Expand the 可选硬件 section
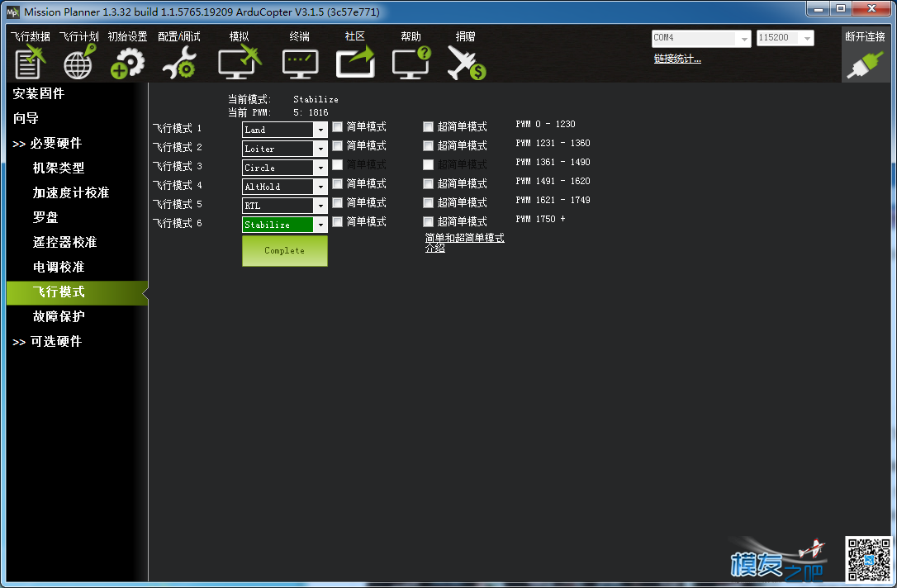The image size is (897, 588). 47,341
